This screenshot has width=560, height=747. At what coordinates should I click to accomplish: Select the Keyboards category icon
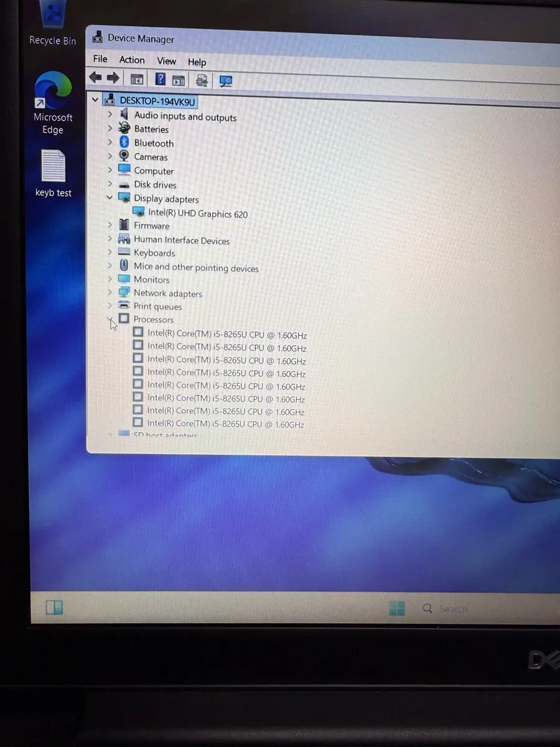(124, 252)
